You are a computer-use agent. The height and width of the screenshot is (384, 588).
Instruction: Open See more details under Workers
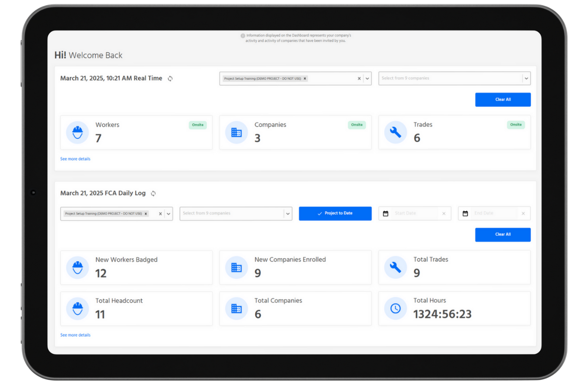click(x=75, y=159)
